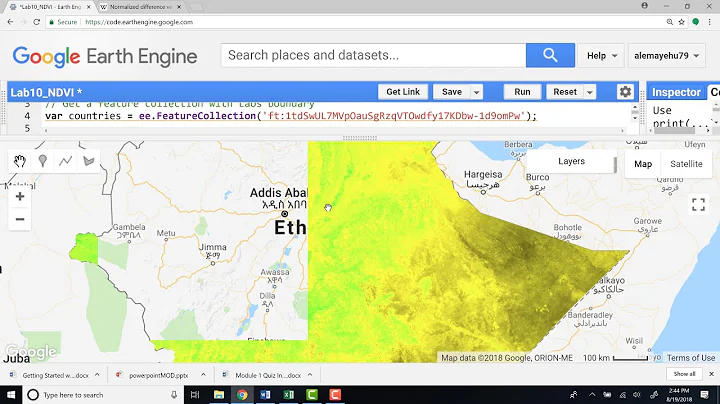Click the Get Link button
The image size is (720, 404).
click(403, 92)
